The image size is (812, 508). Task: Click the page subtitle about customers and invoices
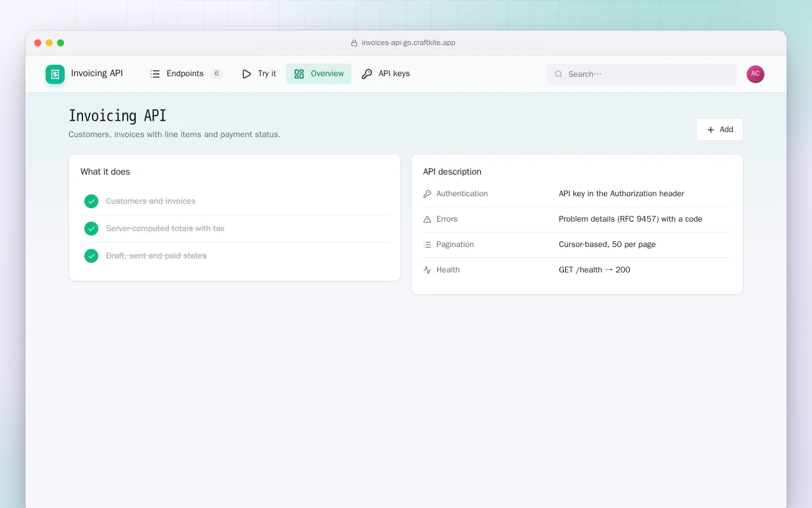[174, 135]
